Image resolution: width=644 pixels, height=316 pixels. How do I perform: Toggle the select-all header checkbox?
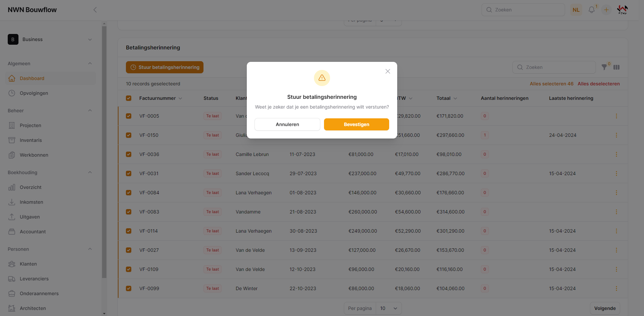pyautogui.click(x=129, y=98)
